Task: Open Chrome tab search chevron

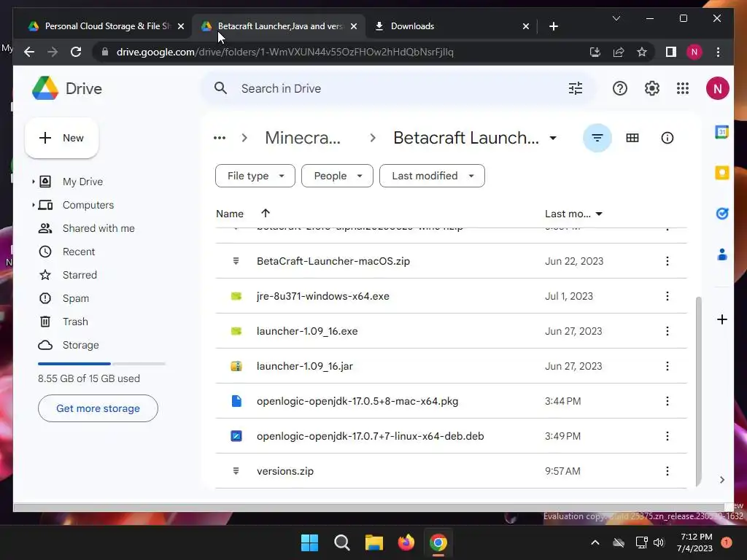Action: [616, 18]
